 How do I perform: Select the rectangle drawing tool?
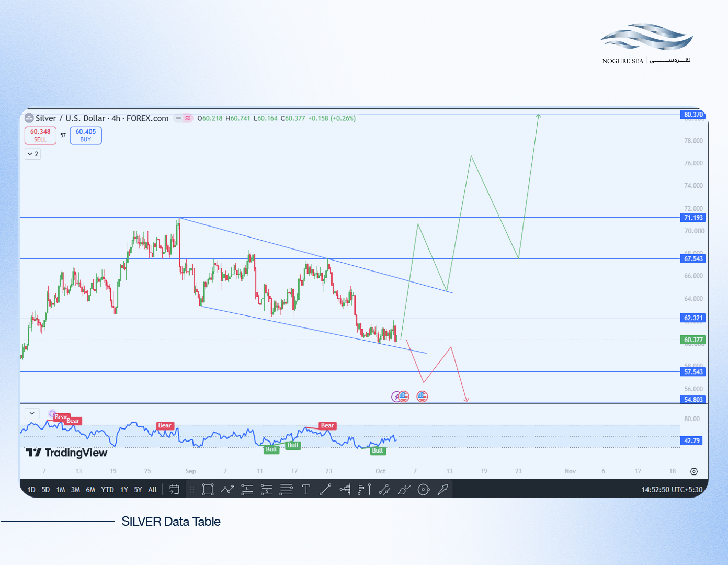click(x=208, y=490)
